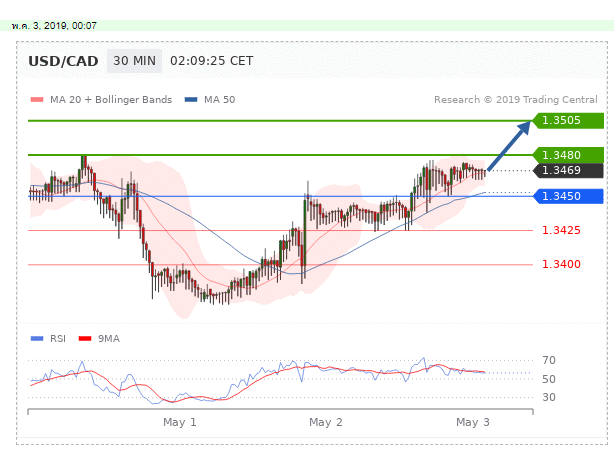Click the 1.3480 resistance price tag

coord(568,155)
